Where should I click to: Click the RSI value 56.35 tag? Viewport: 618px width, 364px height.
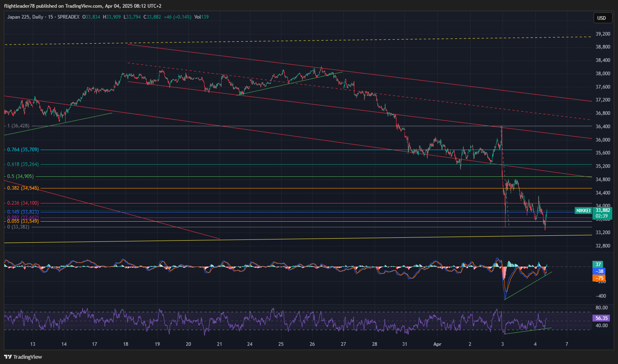point(602,318)
